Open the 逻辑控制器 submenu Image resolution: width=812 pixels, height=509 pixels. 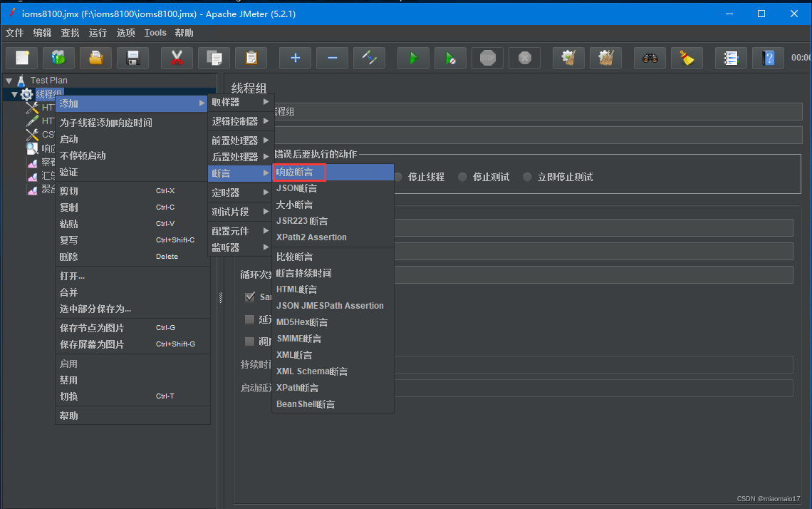(x=240, y=121)
